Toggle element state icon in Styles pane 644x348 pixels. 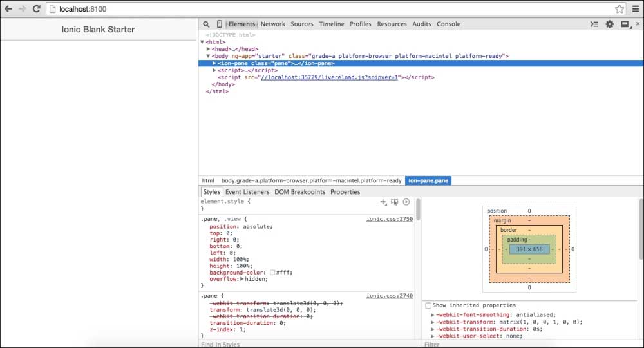395,202
